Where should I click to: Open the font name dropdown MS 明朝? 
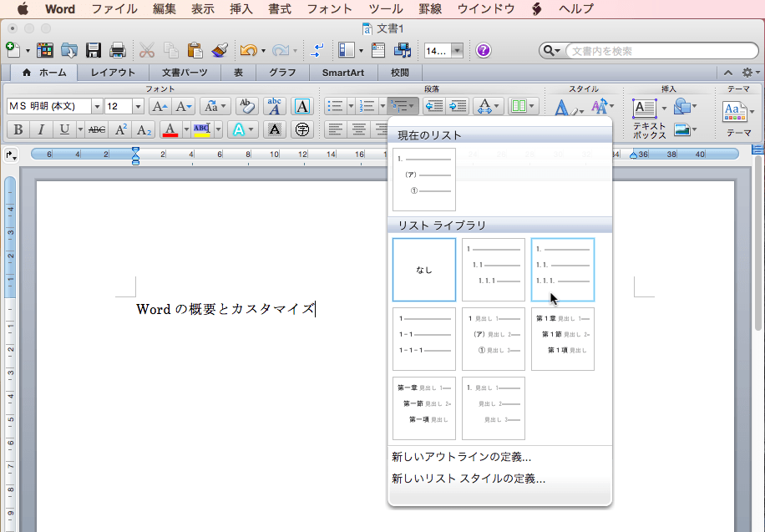coord(97,106)
